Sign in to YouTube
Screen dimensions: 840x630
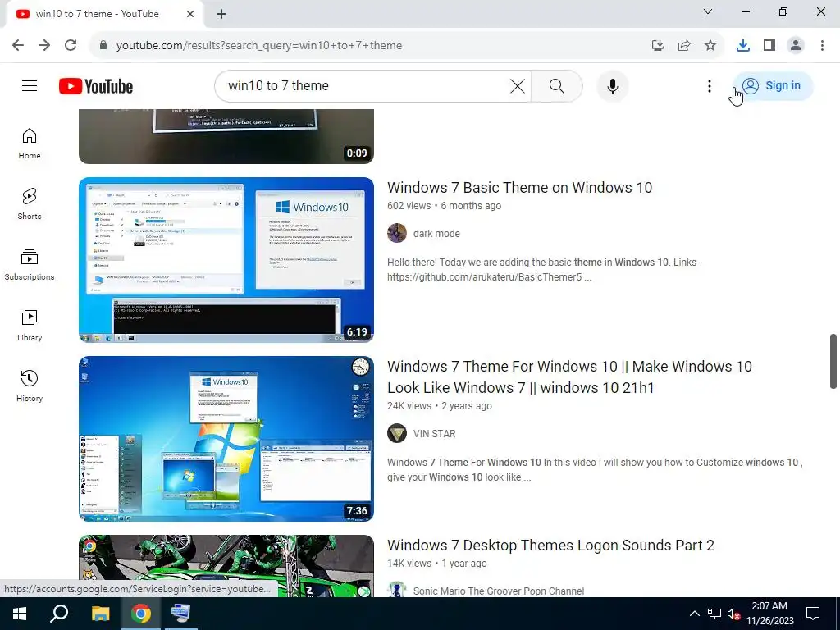coord(773,85)
